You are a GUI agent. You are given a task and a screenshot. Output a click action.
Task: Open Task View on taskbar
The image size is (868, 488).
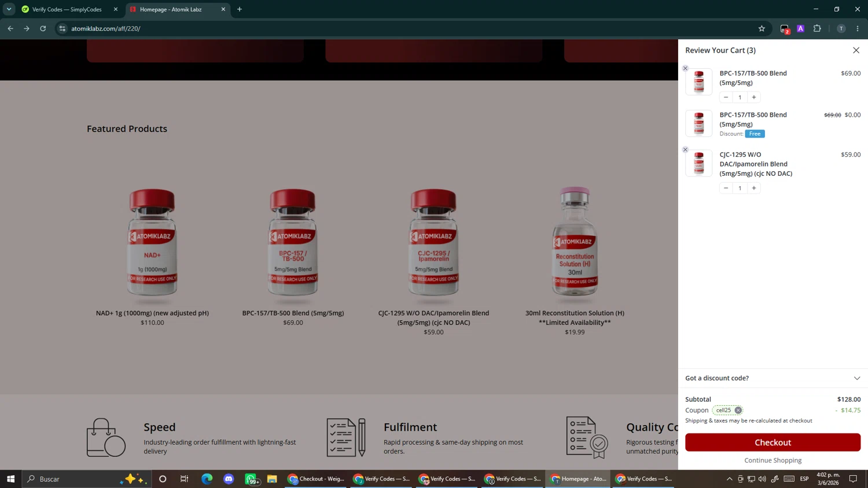click(185, 479)
